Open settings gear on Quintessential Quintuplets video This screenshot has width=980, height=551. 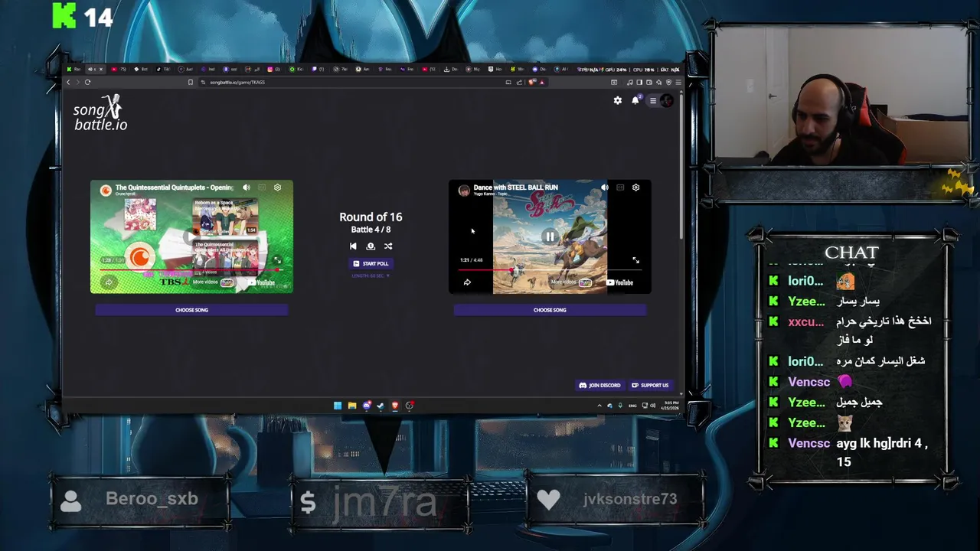pyautogui.click(x=277, y=187)
